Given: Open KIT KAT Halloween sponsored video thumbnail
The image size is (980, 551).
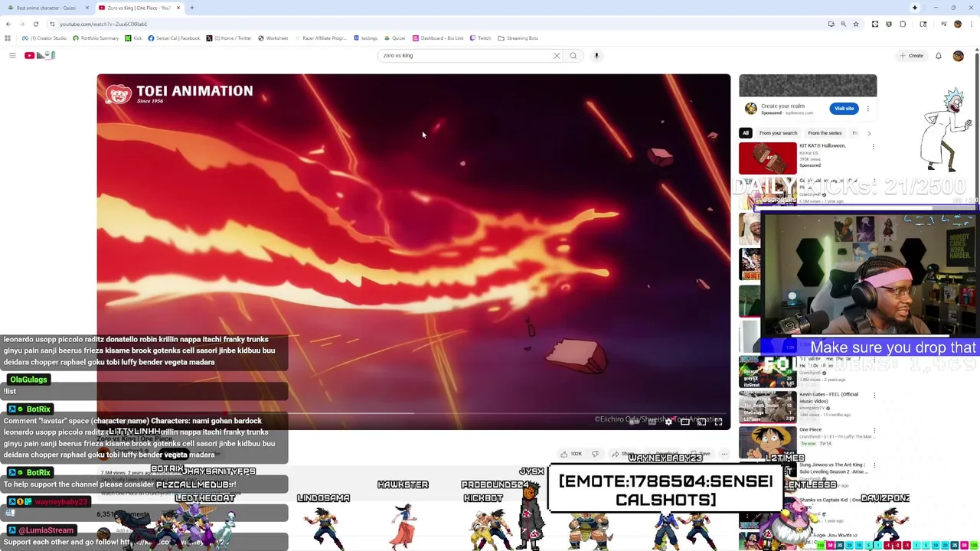Looking at the screenshot, I should pos(767,158).
